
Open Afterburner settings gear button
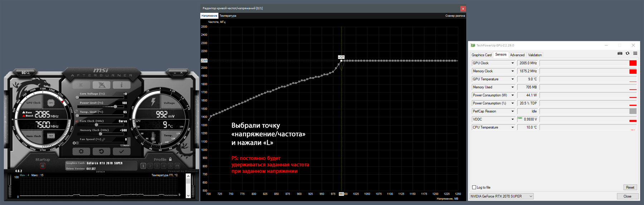[x=81, y=151]
